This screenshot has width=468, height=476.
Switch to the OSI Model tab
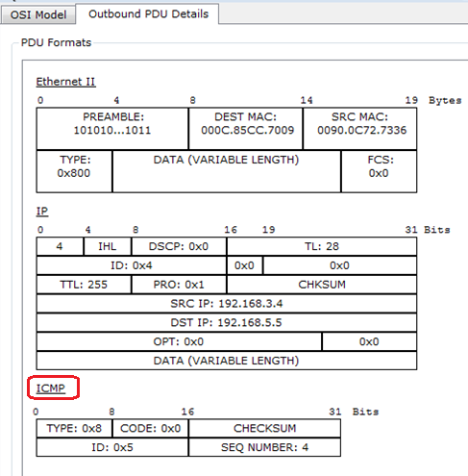coord(38,15)
